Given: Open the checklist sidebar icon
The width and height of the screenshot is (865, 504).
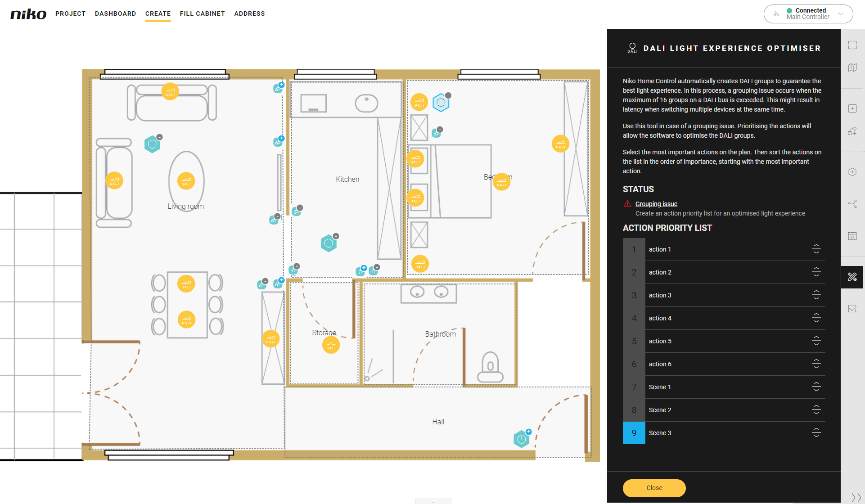Looking at the screenshot, I should [852, 309].
